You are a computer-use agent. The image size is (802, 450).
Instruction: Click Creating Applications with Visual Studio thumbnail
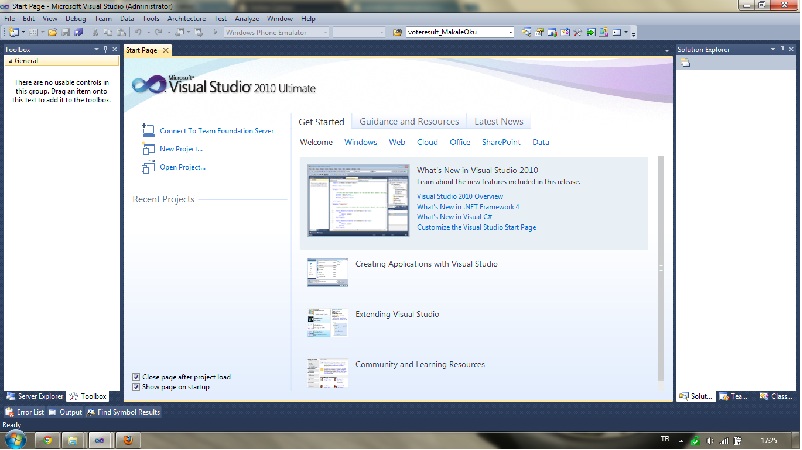click(327, 272)
